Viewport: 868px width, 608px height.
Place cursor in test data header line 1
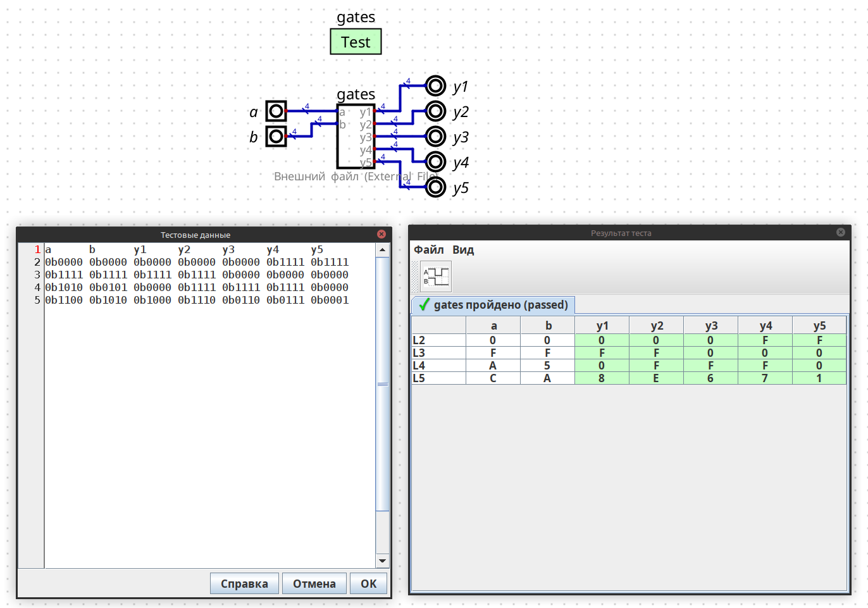tap(210, 250)
